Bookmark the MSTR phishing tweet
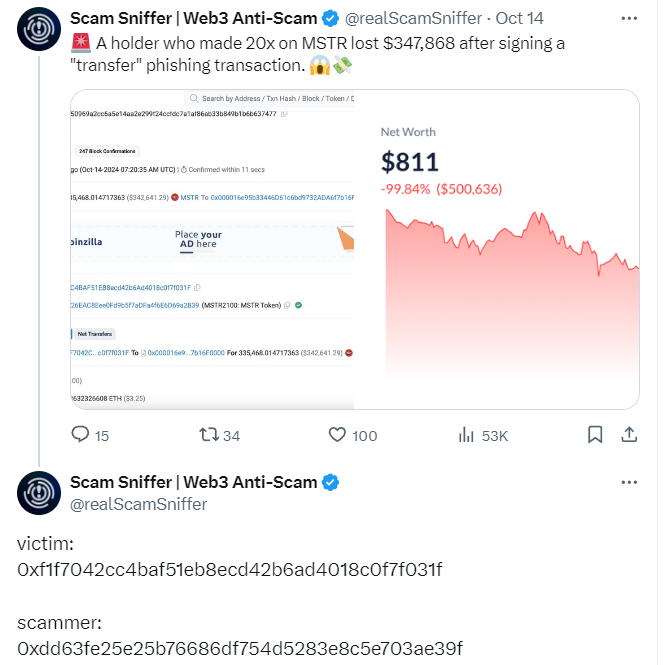This screenshot has height=665, width=664. (595, 435)
